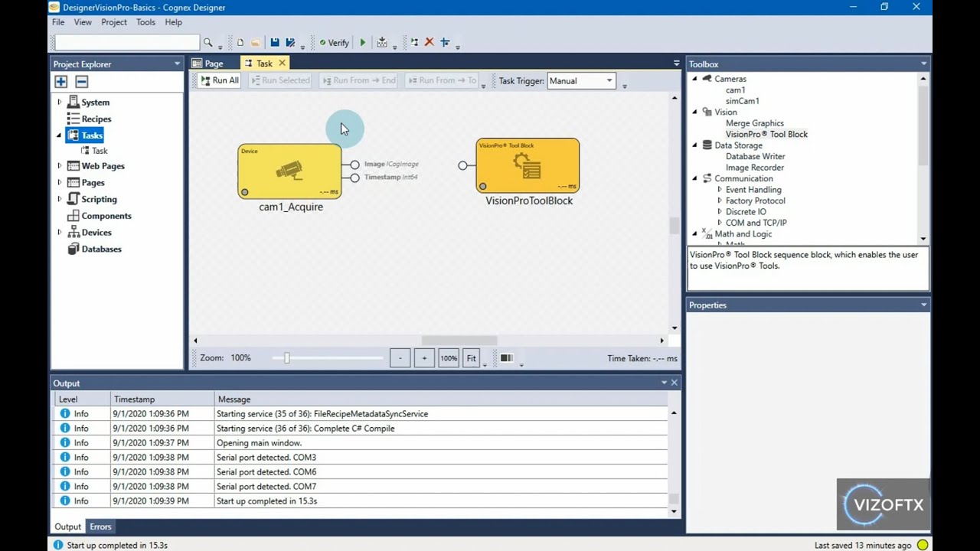Viewport: 980px width, 551px height.
Task: Save the project using the floppy disk icon
Action: [x=275, y=43]
